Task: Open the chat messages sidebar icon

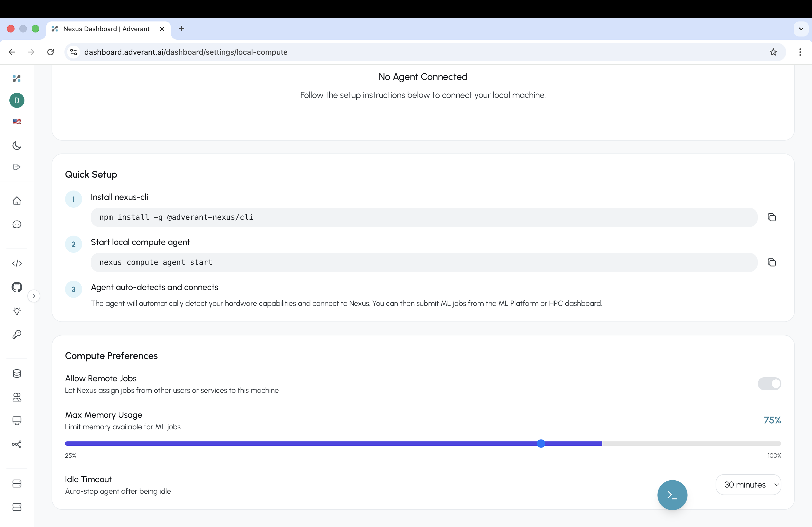Action: click(16, 225)
